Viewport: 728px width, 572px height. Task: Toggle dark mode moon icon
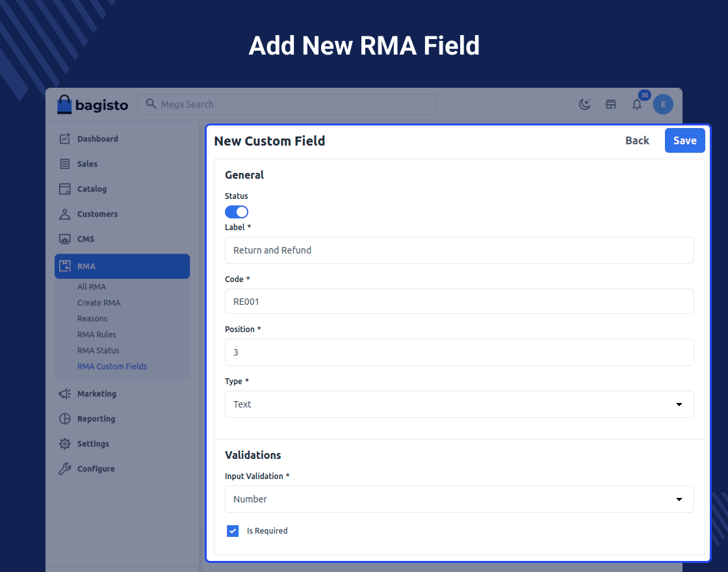click(585, 105)
